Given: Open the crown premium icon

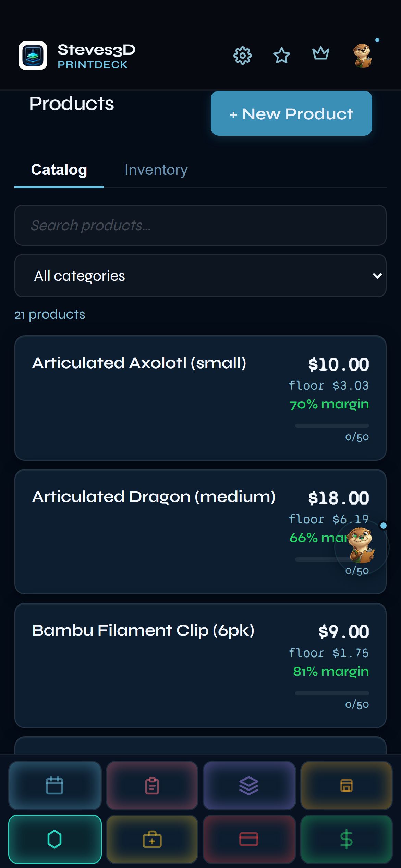Looking at the screenshot, I should point(320,54).
